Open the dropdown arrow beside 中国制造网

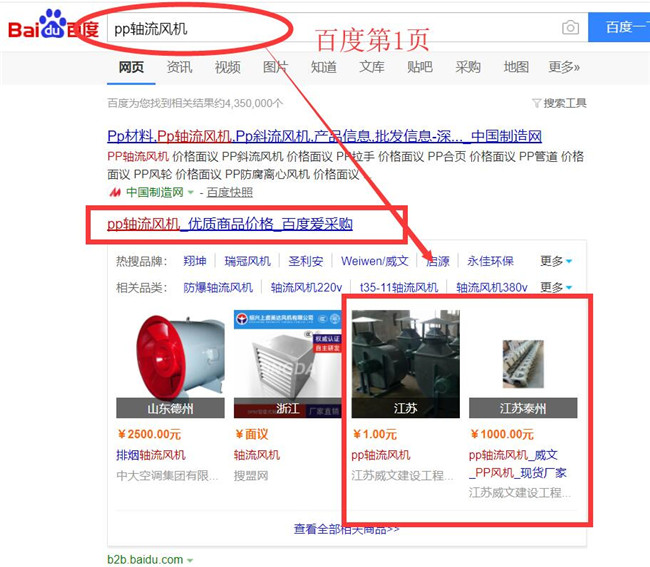(191, 192)
